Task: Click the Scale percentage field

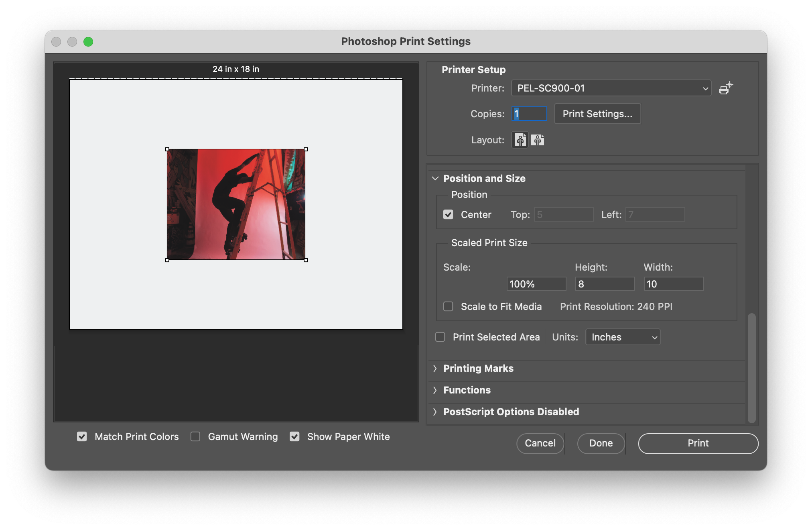Action: pyautogui.click(x=536, y=284)
